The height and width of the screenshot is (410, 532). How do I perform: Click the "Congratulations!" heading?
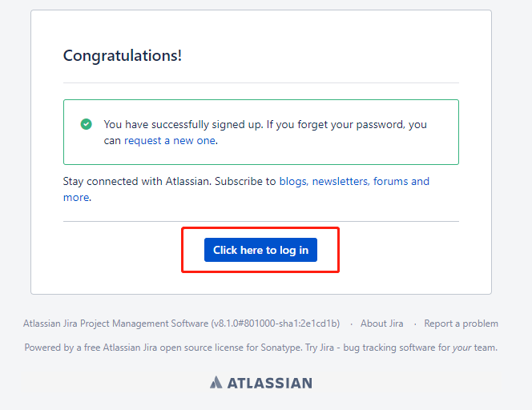pyautogui.click(x=123, y=55)
